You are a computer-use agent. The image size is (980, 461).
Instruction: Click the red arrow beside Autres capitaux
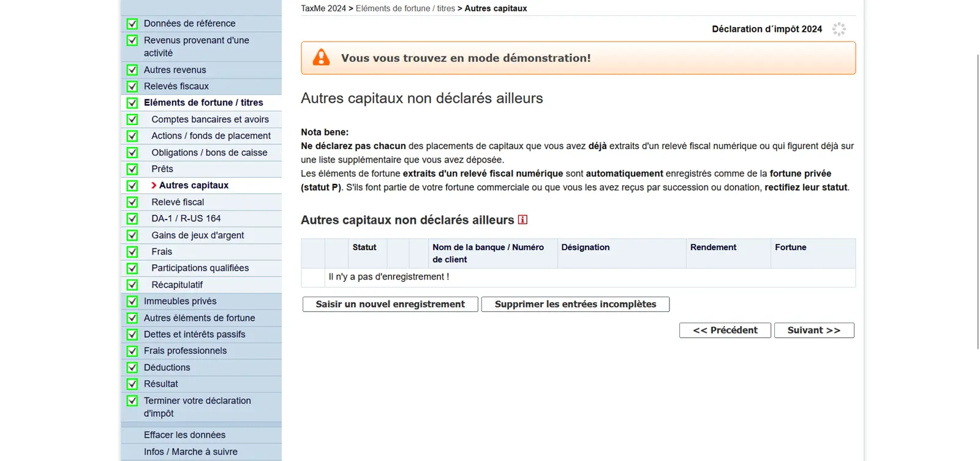154,185
